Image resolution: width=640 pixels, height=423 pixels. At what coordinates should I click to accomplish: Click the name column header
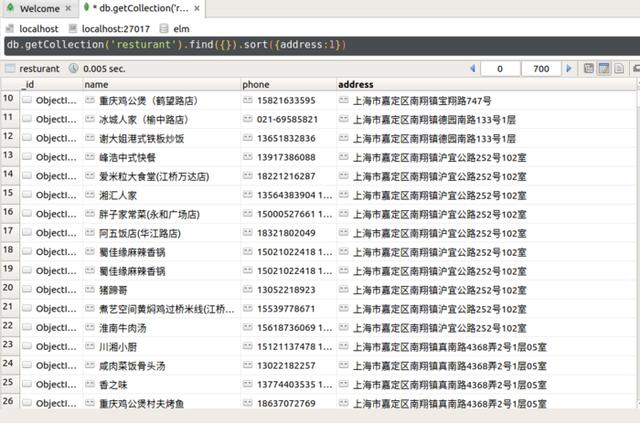pos(162,85)
